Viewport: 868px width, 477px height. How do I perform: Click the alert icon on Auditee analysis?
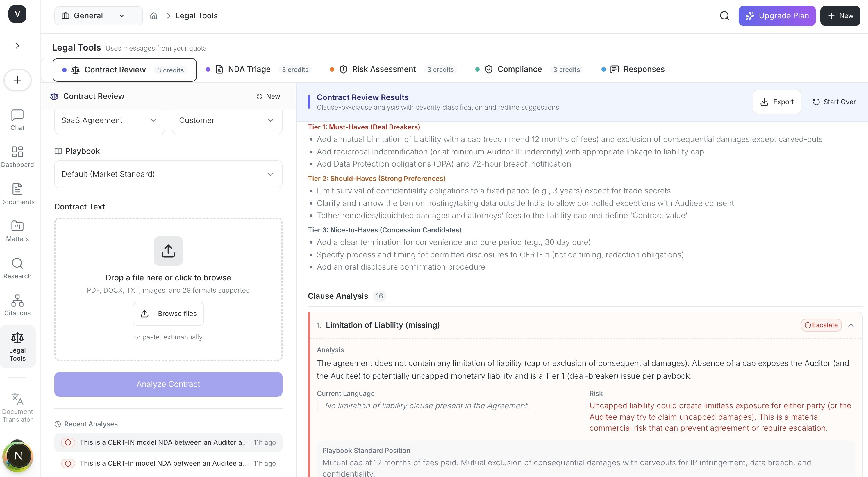pyautogui.click(x=68, y=464)
